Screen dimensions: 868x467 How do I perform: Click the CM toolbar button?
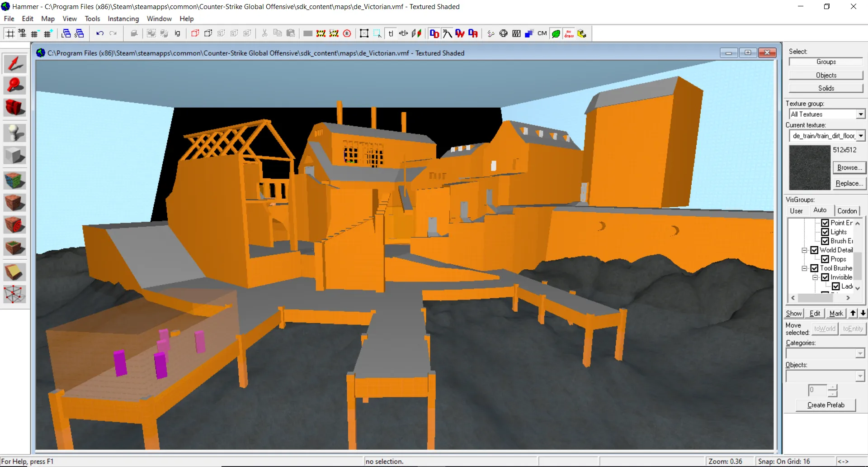pyautogui.click(x=542, y=33)
